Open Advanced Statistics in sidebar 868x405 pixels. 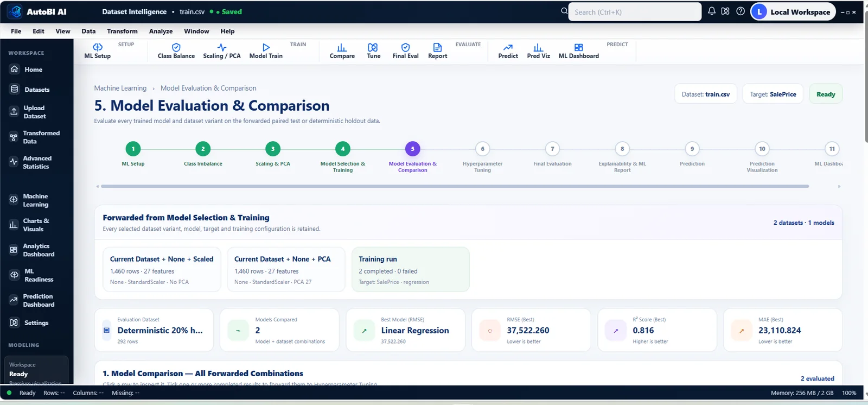(x=36, y=162)
